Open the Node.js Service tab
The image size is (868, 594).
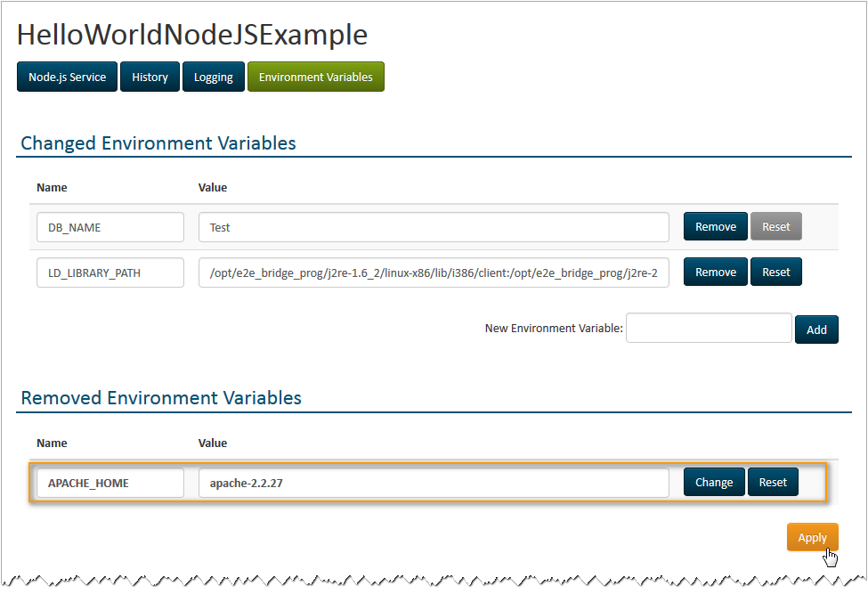coord(67,77)
